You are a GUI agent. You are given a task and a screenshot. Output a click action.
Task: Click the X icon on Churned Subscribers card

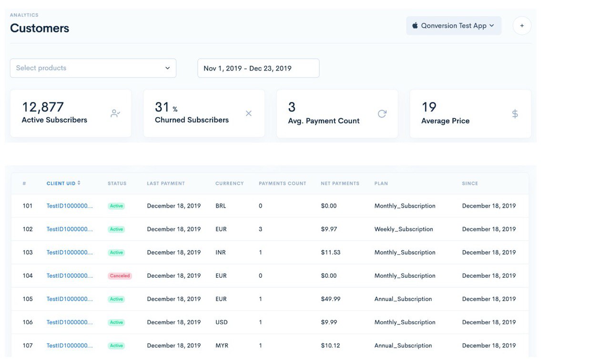click(x=248, y=113)
